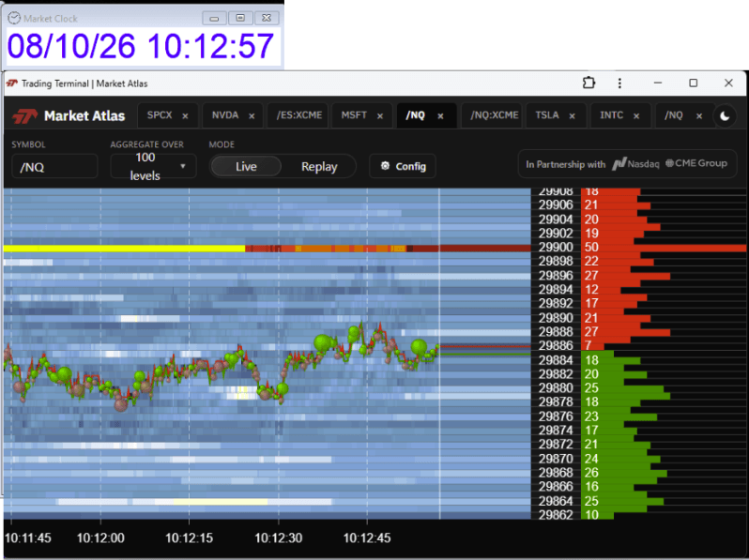749x560 pixels.
Task: Click the CME Group partner logo
Action: point(696,163)
